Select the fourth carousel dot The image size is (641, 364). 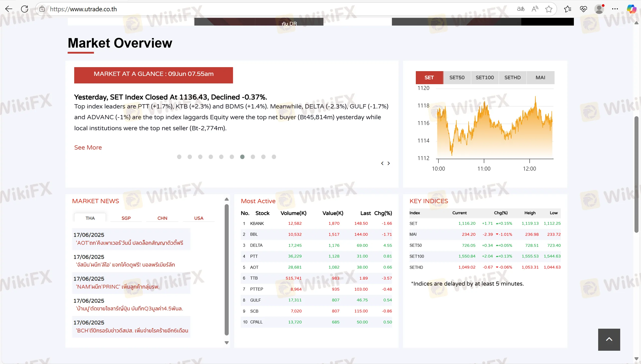211,157
